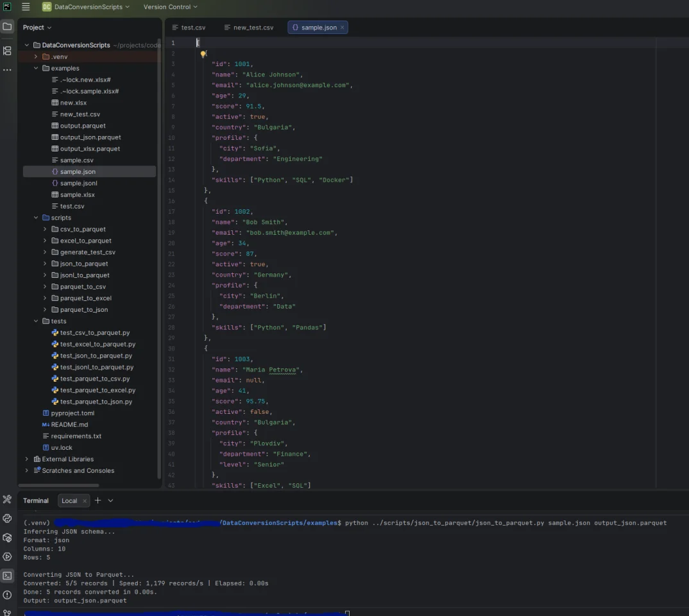The width and height of the screenshot is (689, 616).
Task: Open the Terminal tool window icon
Action: coord(7,576)
